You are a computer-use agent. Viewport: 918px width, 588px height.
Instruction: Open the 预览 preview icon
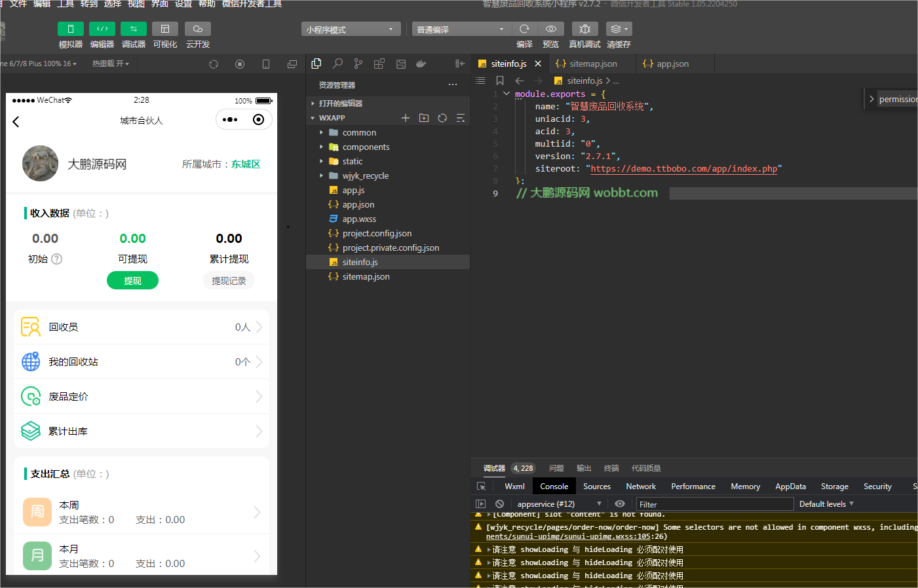tap(551, 29)
